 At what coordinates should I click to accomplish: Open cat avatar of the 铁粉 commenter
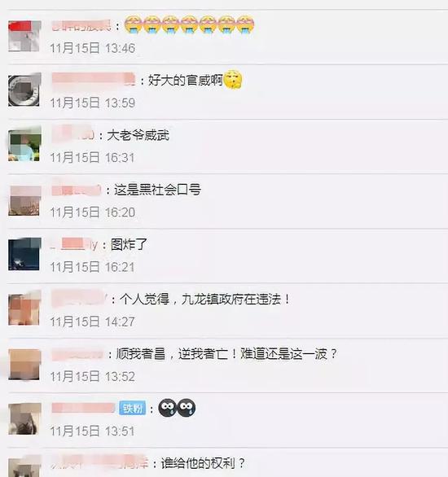click(24, 418)
